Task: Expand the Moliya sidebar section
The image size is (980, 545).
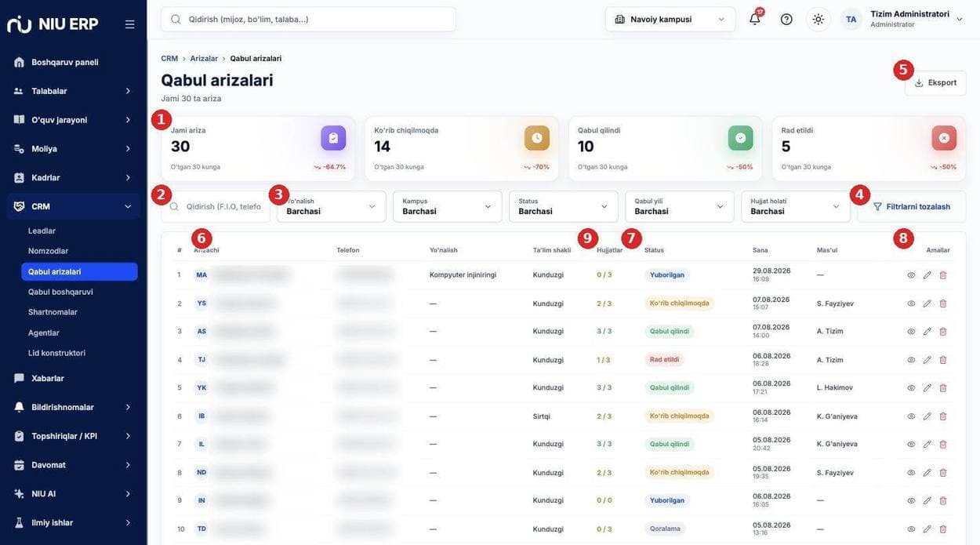Action: tap(73, 149)
